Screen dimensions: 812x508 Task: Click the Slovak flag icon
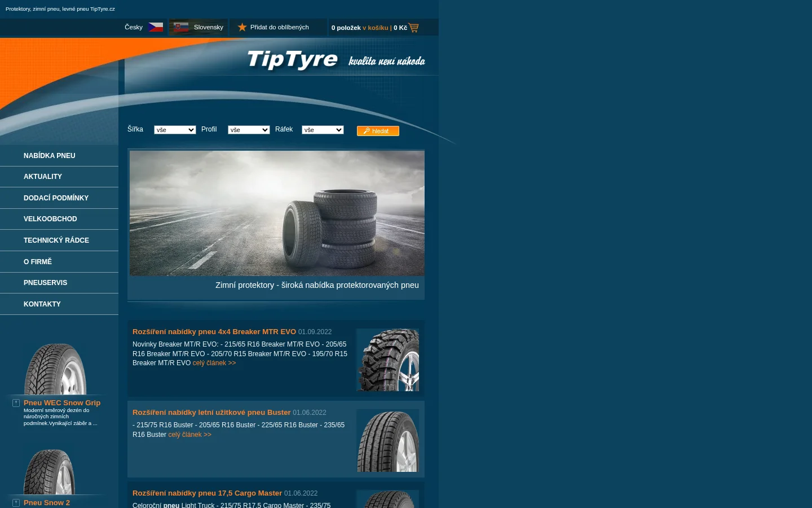pyautogui.click(x=181, y=27)
